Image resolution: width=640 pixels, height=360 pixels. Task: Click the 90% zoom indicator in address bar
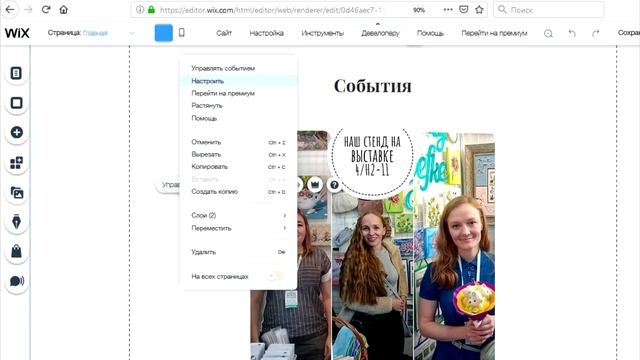click(419, 10)
